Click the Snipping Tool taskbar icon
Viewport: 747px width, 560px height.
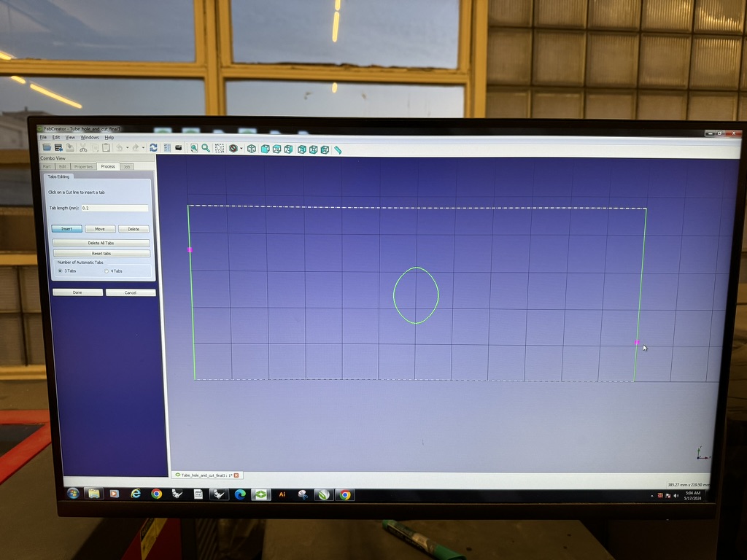tap(303, 495)
